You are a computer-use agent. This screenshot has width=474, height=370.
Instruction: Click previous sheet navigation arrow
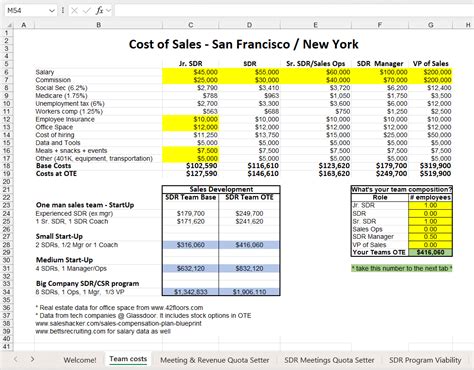16,359
